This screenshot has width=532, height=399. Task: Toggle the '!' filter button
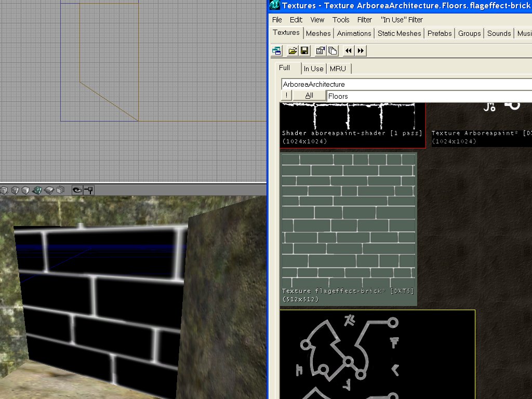[x=286, y=96]
